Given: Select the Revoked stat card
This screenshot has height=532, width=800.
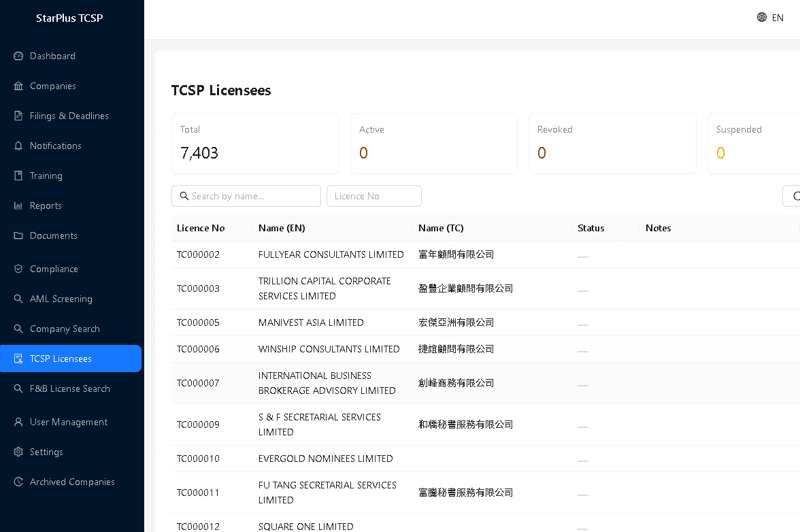Looking at the screenshot, I should click(x=612, y=144).
